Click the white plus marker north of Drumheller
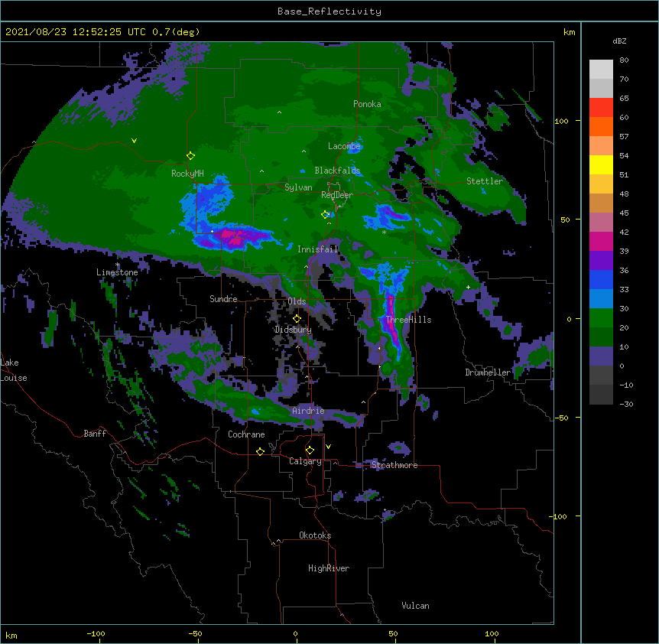This screenshot has width=659, height=644. click(x=468, y=287)
